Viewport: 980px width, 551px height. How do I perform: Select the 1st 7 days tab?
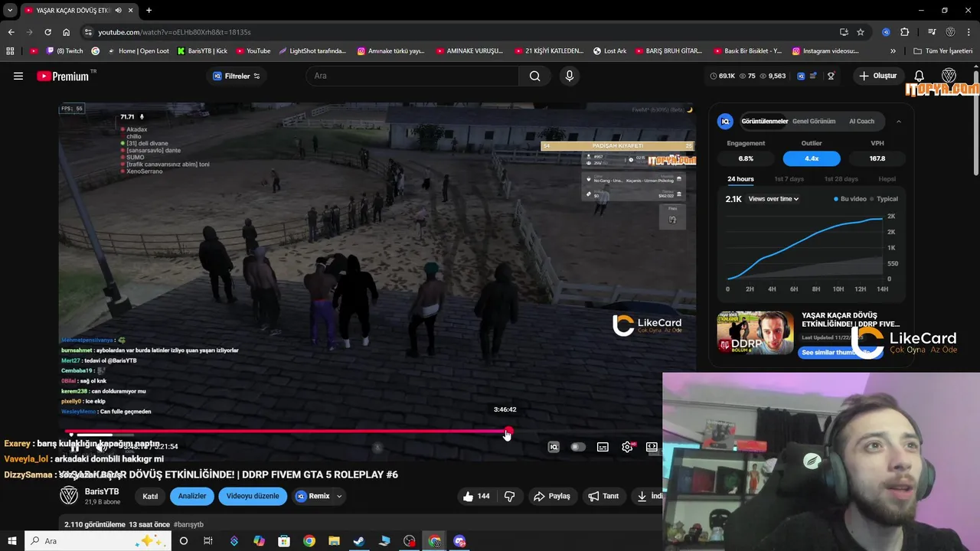pos(789,179)
